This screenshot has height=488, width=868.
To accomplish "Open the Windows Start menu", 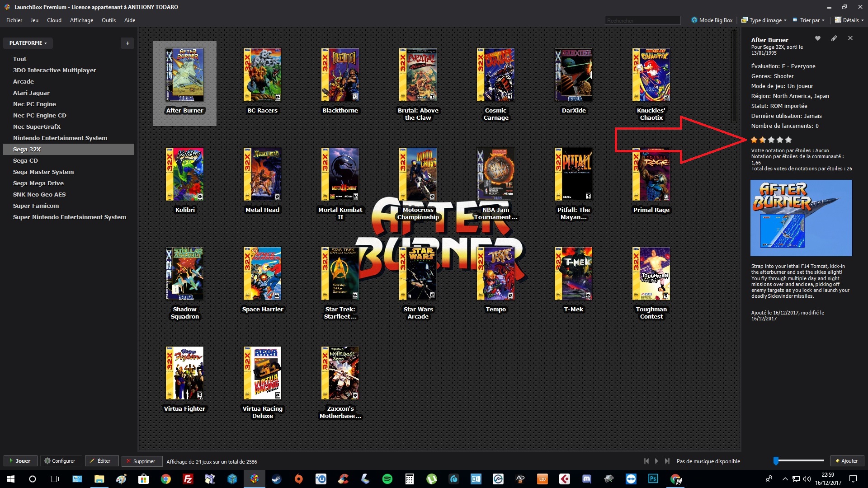I will [11, 479].
